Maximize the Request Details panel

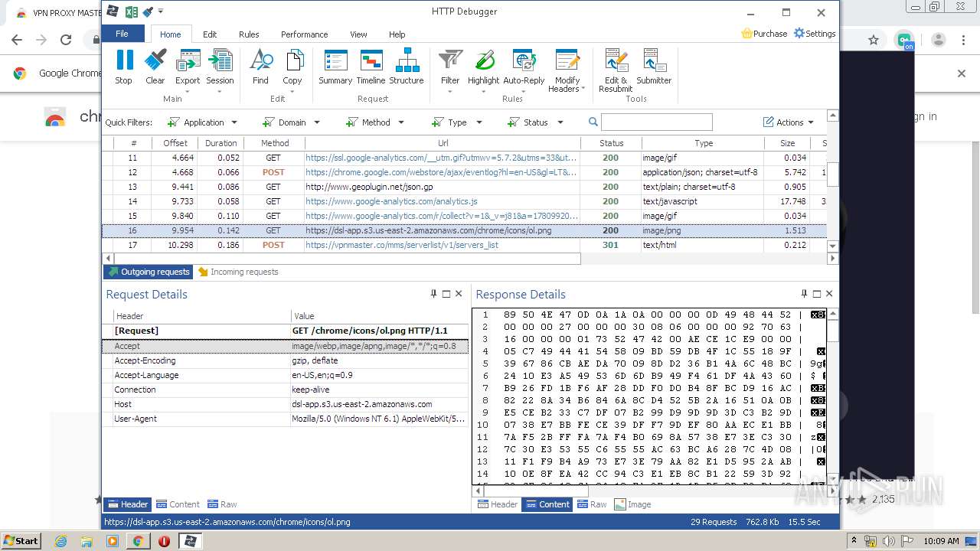446,294
